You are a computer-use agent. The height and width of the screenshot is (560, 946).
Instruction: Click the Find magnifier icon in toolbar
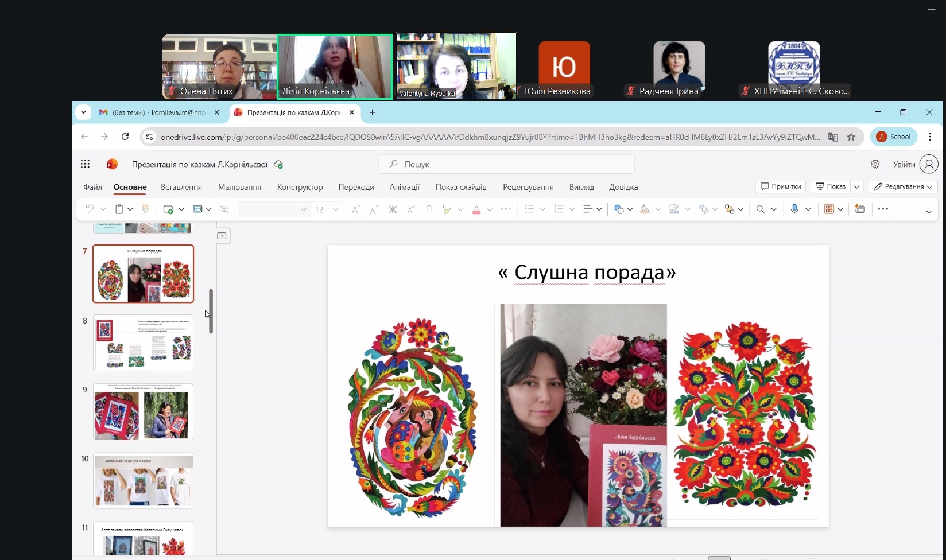761,209
